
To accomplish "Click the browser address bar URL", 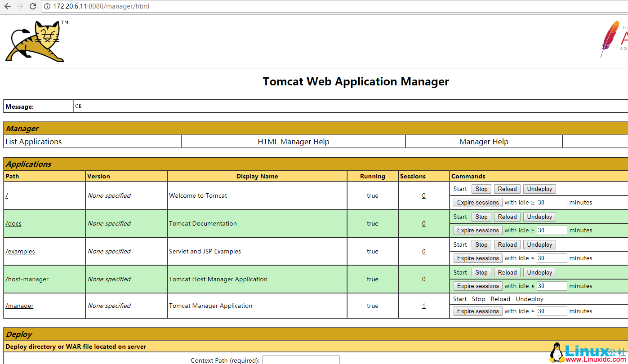I will click(x=101, y=6).
